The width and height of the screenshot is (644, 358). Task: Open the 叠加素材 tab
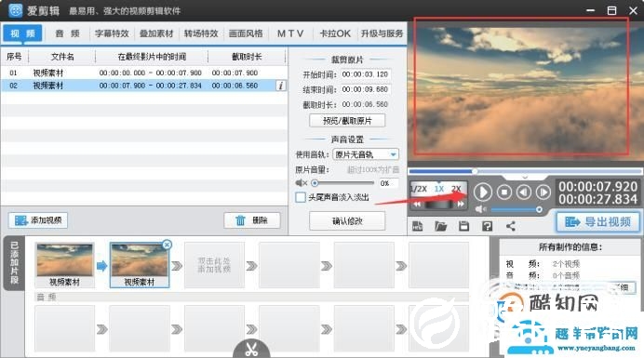coord(156,33)
